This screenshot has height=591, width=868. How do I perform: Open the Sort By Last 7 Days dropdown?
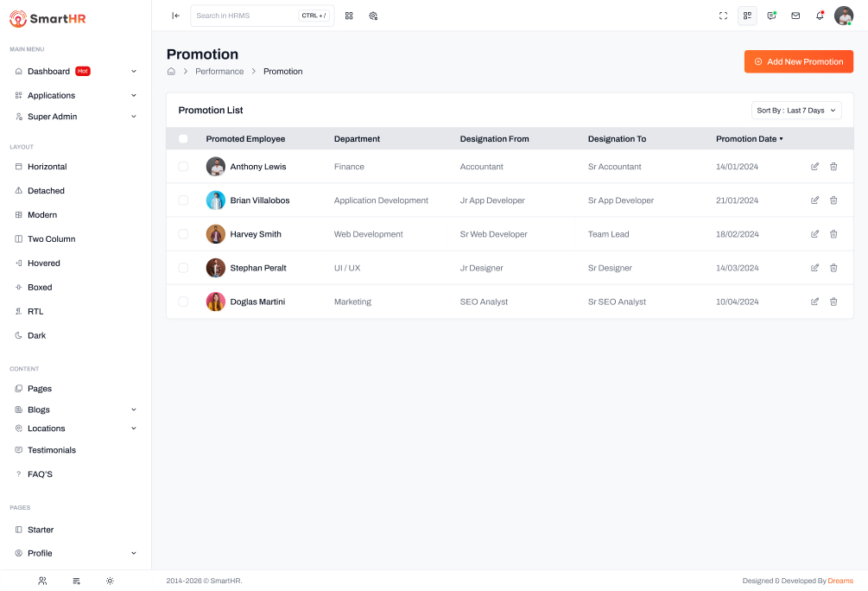(795, 111)
